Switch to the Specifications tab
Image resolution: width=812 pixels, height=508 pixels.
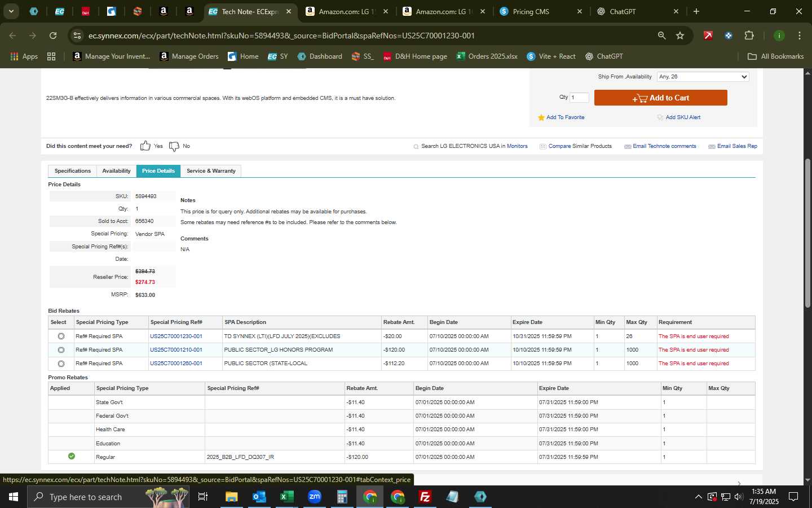click(73, 171)
